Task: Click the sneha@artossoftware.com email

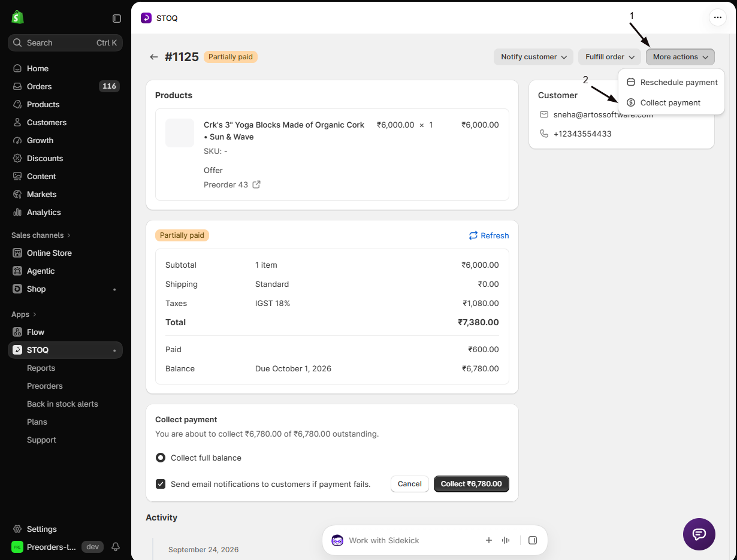Action: click(x=603, y=114)
